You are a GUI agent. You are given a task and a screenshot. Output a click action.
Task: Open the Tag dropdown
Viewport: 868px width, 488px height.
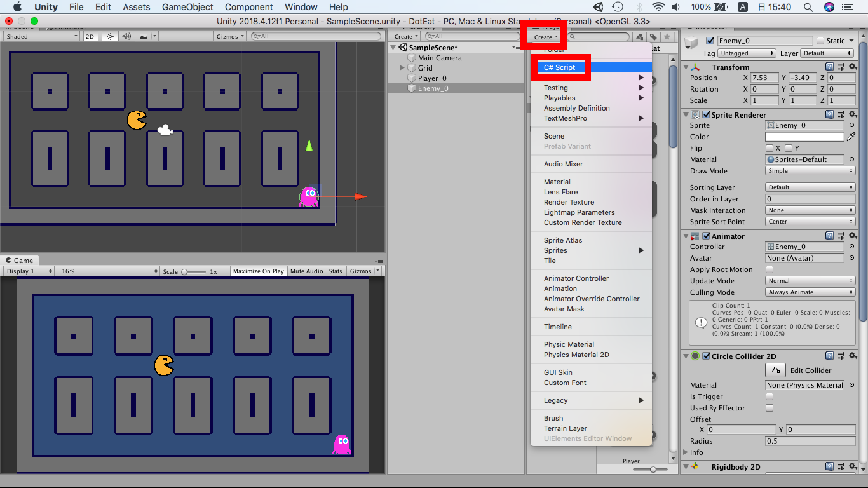click(747, 53)
